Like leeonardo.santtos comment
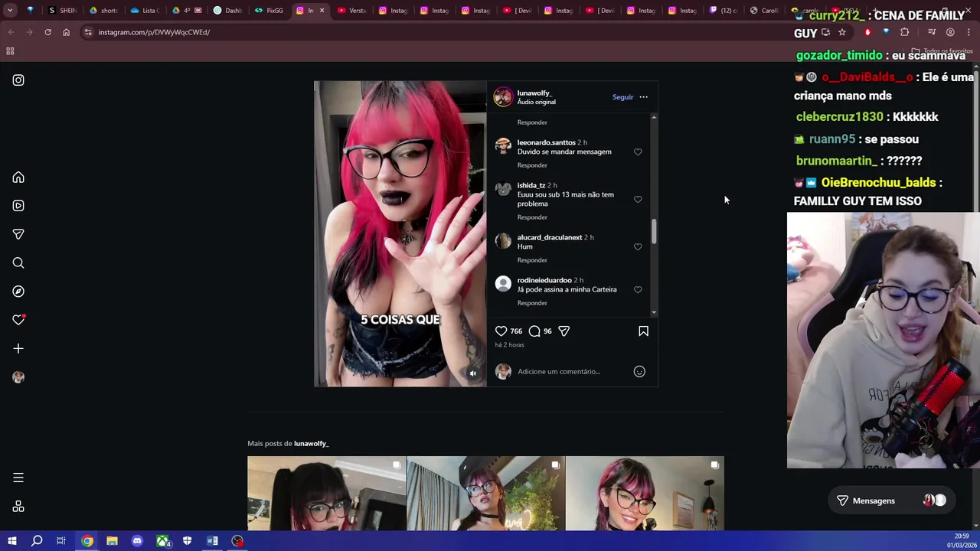 638,152
